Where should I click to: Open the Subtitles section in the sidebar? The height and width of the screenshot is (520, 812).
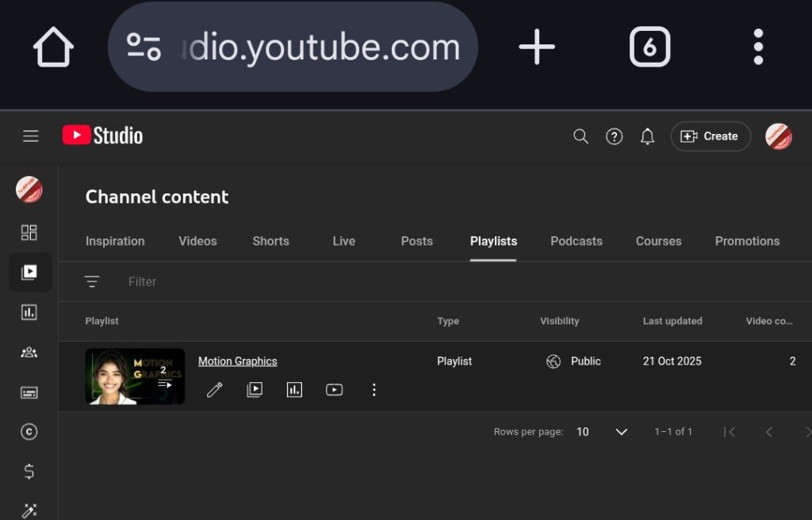point(30,392)
